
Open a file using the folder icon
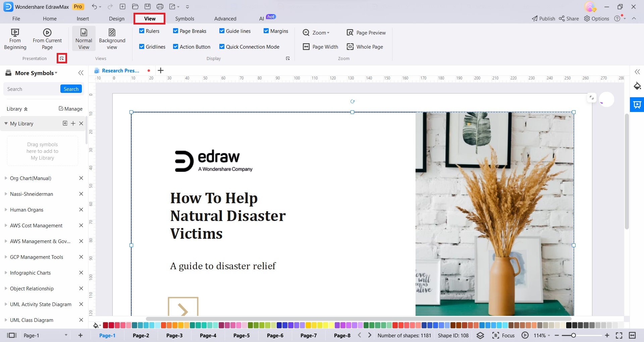point(135,7)
